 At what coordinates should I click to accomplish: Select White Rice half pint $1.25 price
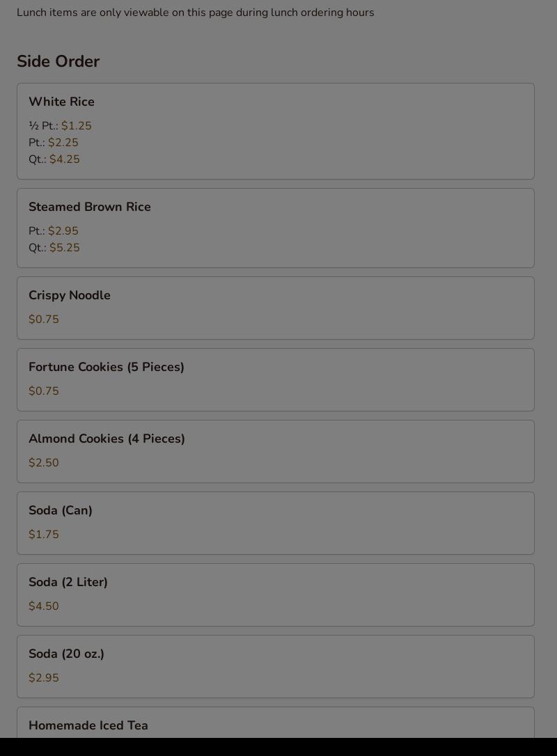point(60,126)
